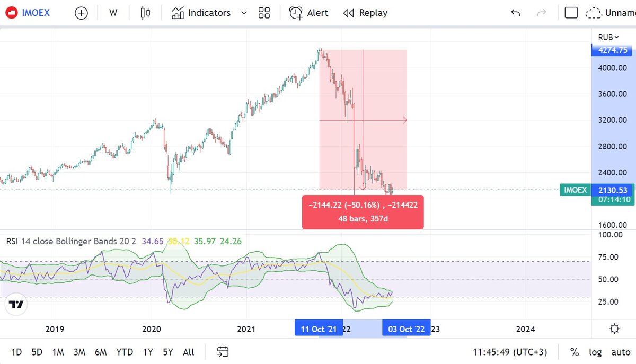636x364 pixels.
Task: Click the TradingView watermark logo
Action: [x=16, y=305]
